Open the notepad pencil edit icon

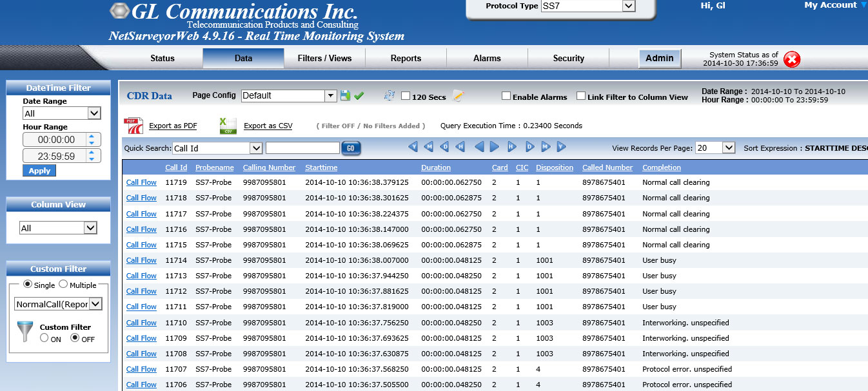[x=458, y=96]
